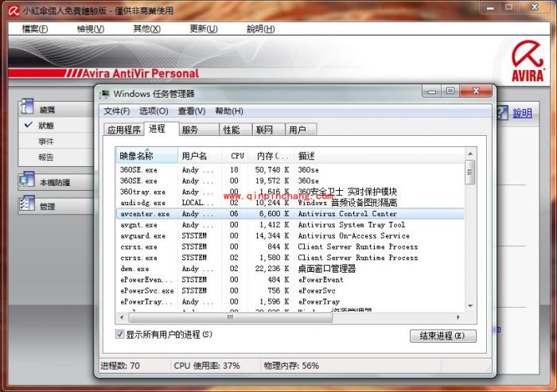Click the 總覽 overview section icon

click(26, 108)
